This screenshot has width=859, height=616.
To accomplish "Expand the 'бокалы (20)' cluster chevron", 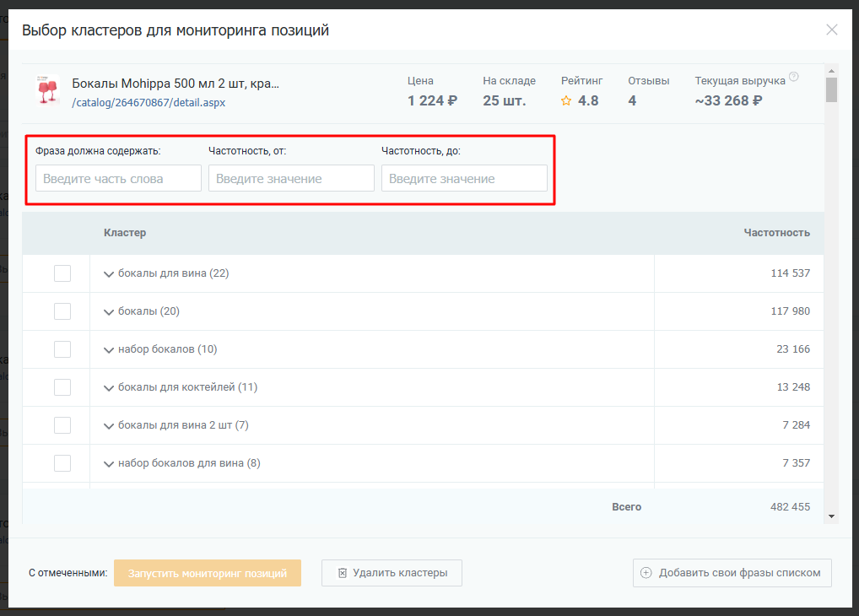I will click(x=109, y=312).
